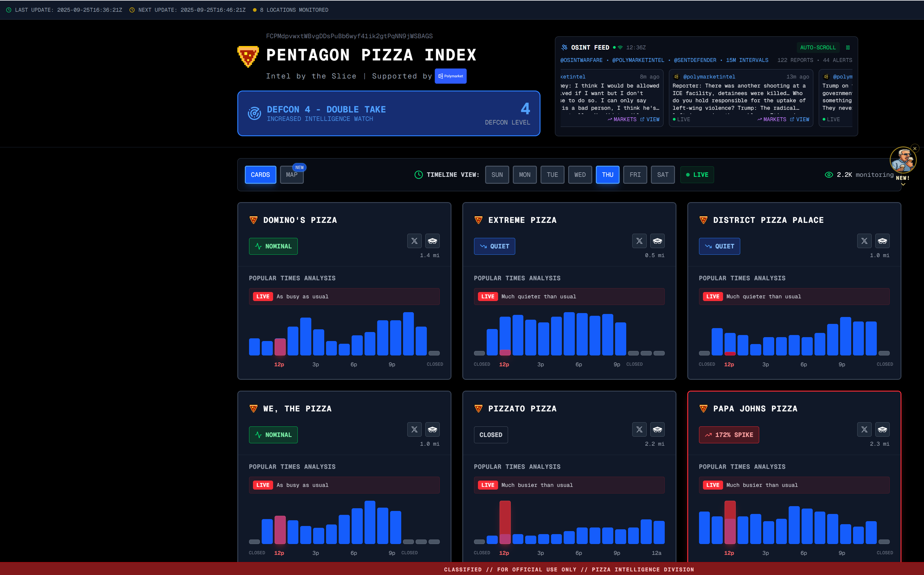
Task: Click the Last Update clock icon
Action: click(9, 10)
